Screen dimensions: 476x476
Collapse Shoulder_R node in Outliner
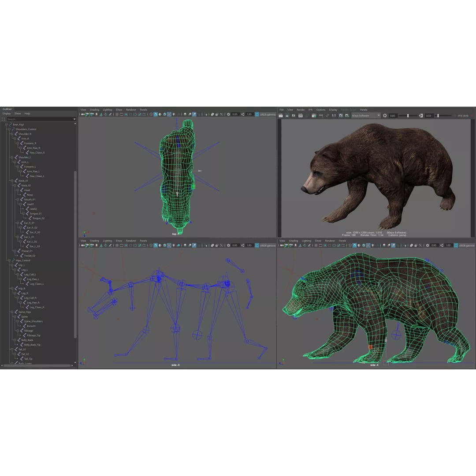pyautogui.click(x=12, y=134)
